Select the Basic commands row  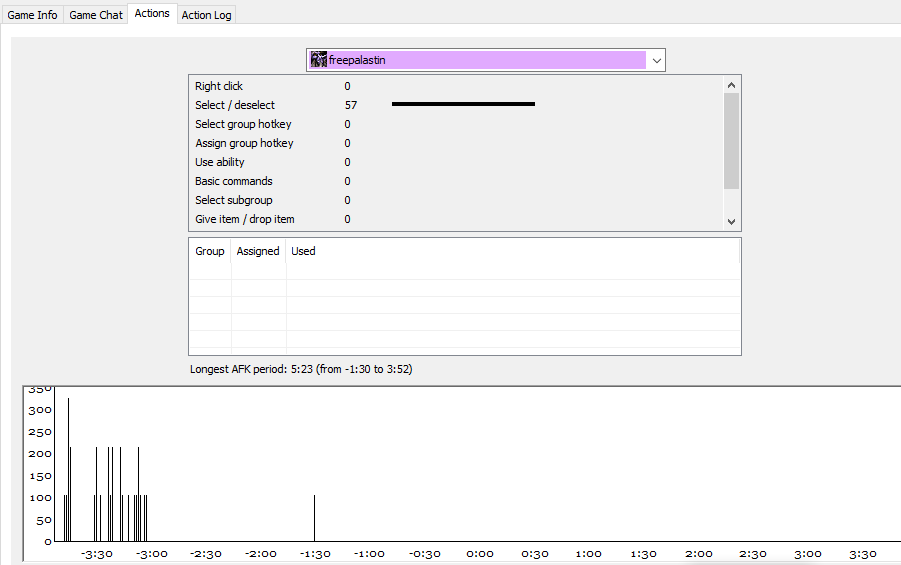coord(457,181)
